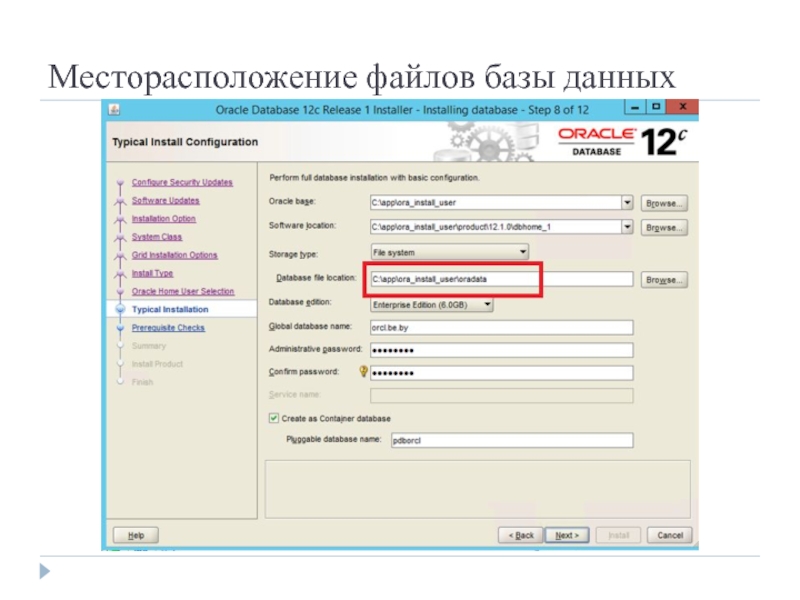
Task: Go to Software Updates step
Action: [165, 201]
